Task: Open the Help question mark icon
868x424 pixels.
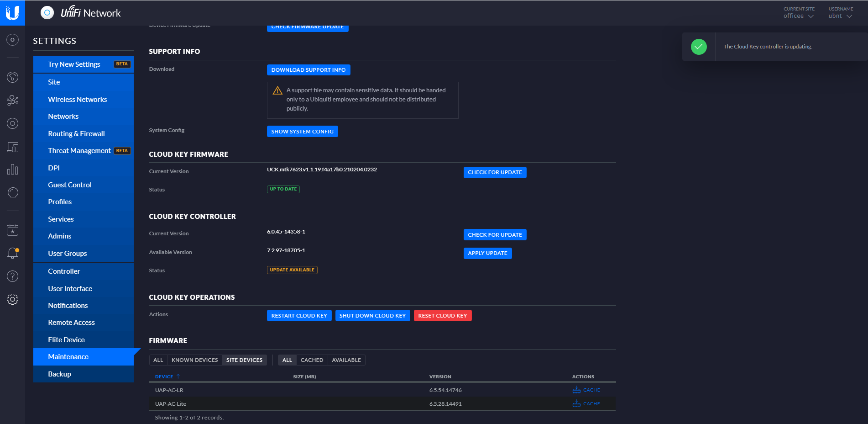Action: tap(12, 276)
